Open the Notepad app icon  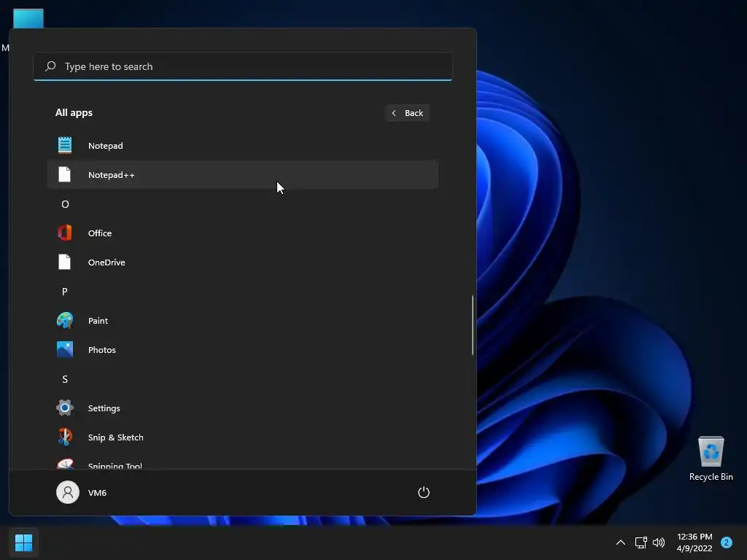[65, 145]
